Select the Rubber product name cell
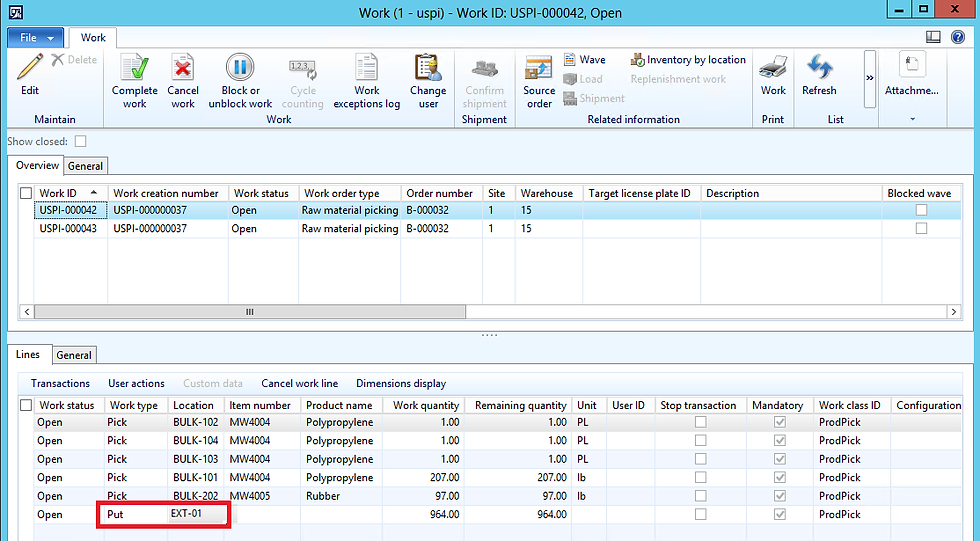Image resolution: width=980 pixels, height=541 pixels. point(341,496)
